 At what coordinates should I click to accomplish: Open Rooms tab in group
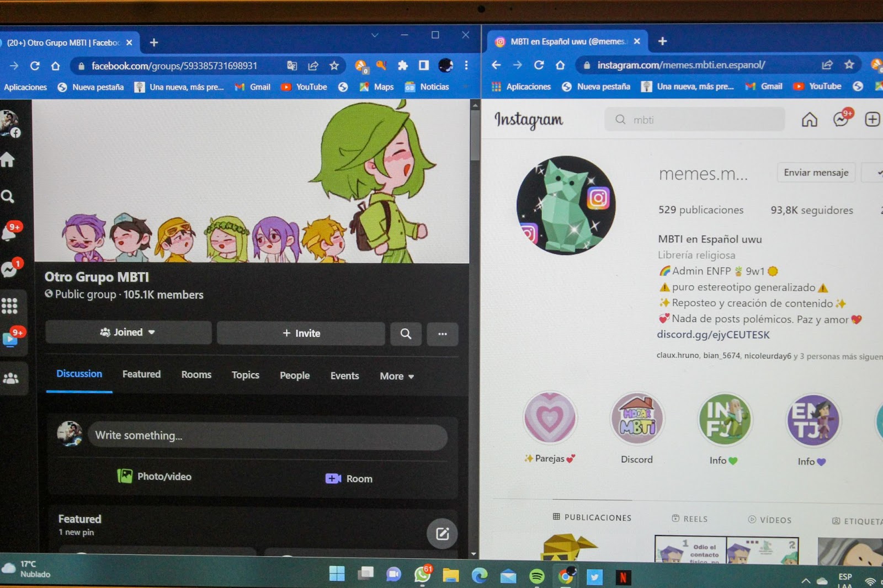tap(196, 375)
